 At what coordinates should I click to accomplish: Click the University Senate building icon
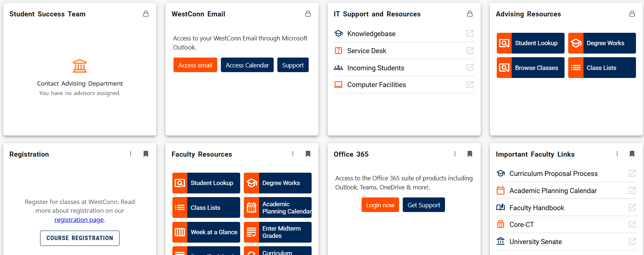(x=501, y=242)
